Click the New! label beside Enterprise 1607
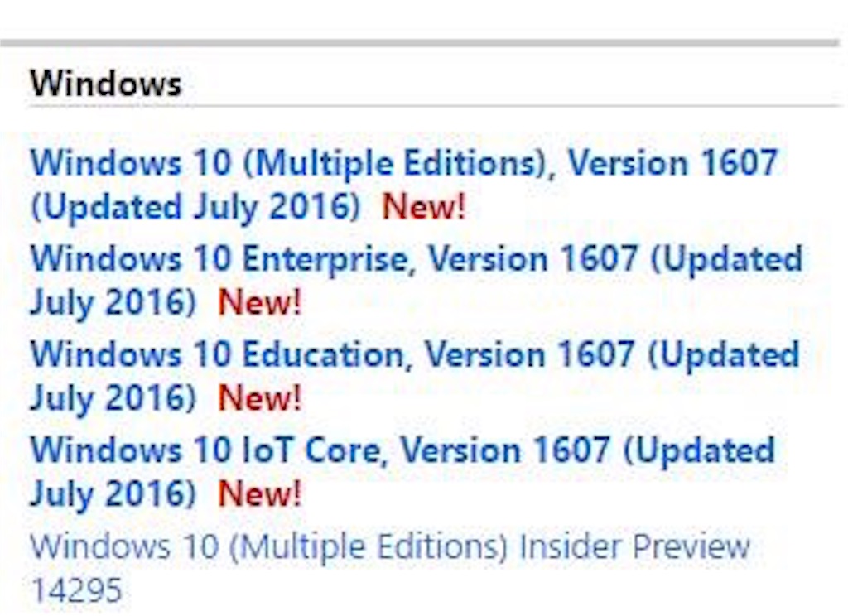848x616 pixels. [258, 303]
